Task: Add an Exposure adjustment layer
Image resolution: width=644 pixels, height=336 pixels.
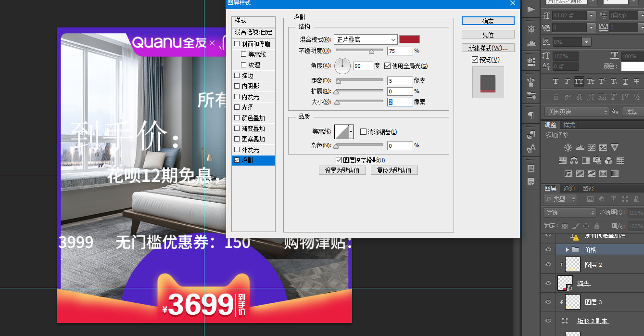Action: click(603, 148)
